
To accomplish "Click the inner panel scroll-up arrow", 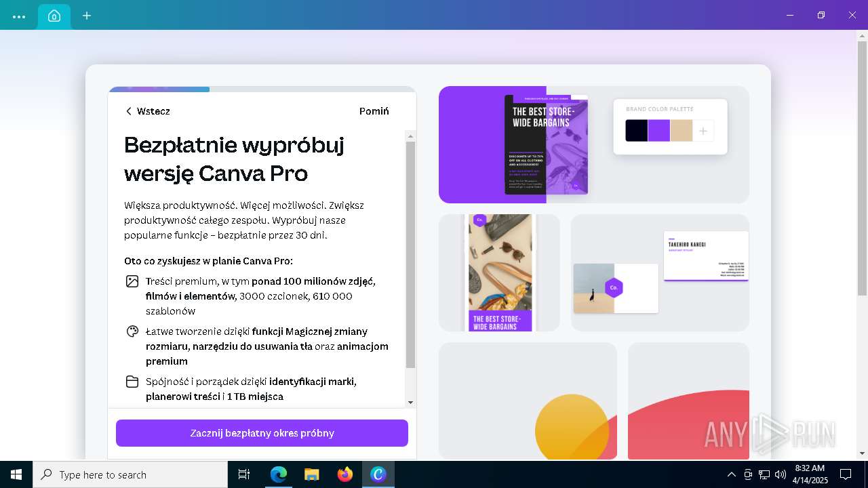I will point(410,136).
